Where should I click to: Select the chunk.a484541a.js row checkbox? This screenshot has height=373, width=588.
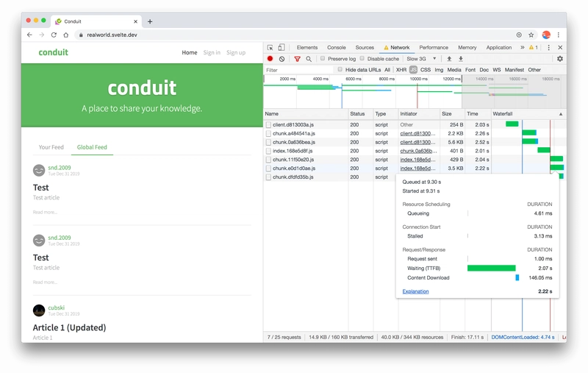[x=268, y=134]
